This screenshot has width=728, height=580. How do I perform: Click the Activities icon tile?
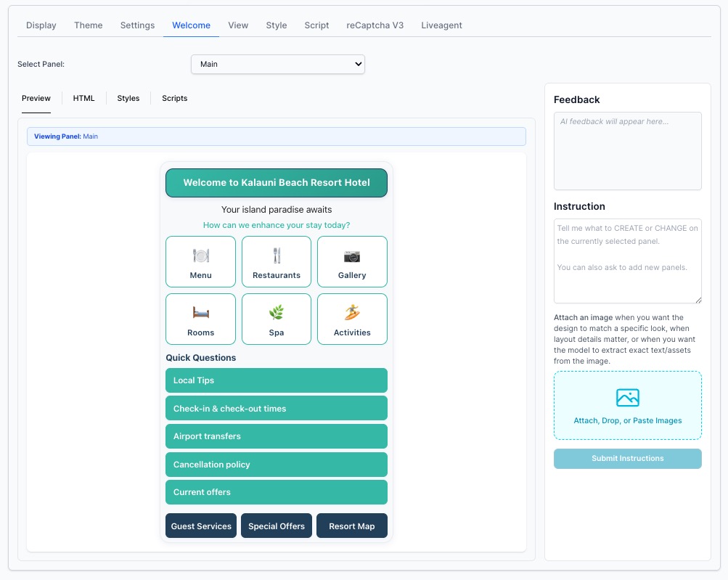pyautogui.click(x=351, y=313)
